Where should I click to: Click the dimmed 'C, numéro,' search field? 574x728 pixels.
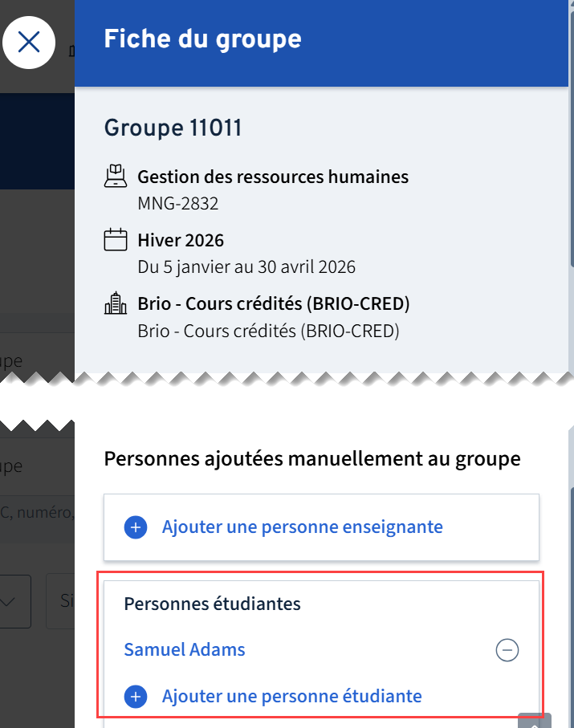37,511
